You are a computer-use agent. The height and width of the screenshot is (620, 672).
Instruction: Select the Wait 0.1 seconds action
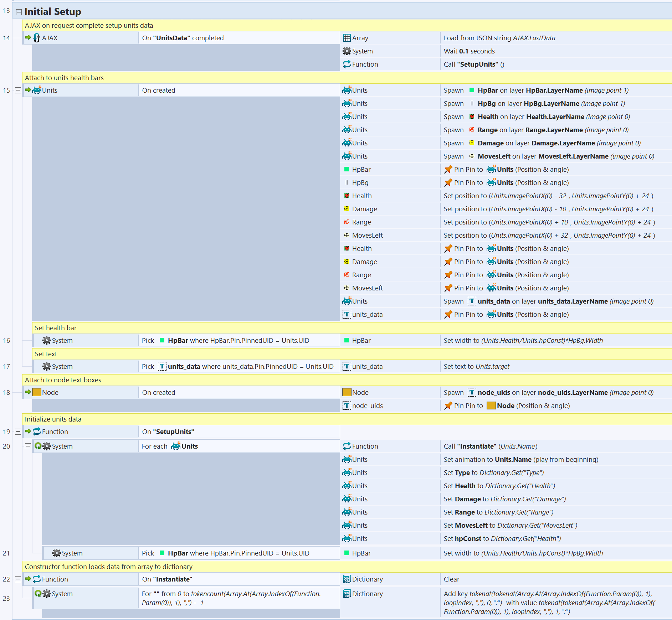tap(469, 51)
